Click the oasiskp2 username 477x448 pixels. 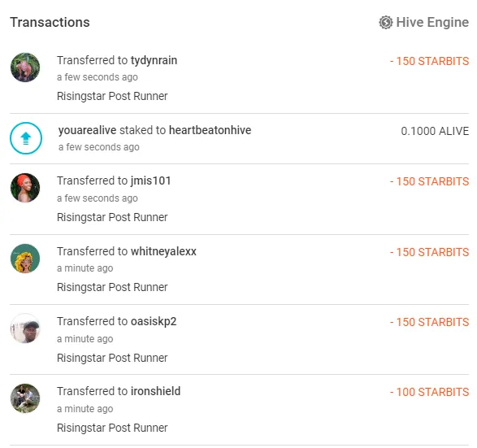point(154,322)
